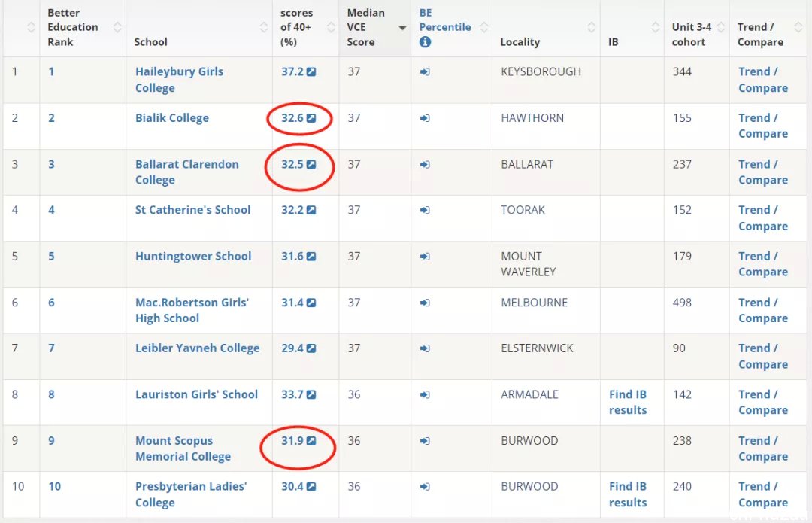This screenshot has height=523, width=812.
Task: Click BE Percentile arrow icon for Haileybury Girls College
Action: click(425, 72)
